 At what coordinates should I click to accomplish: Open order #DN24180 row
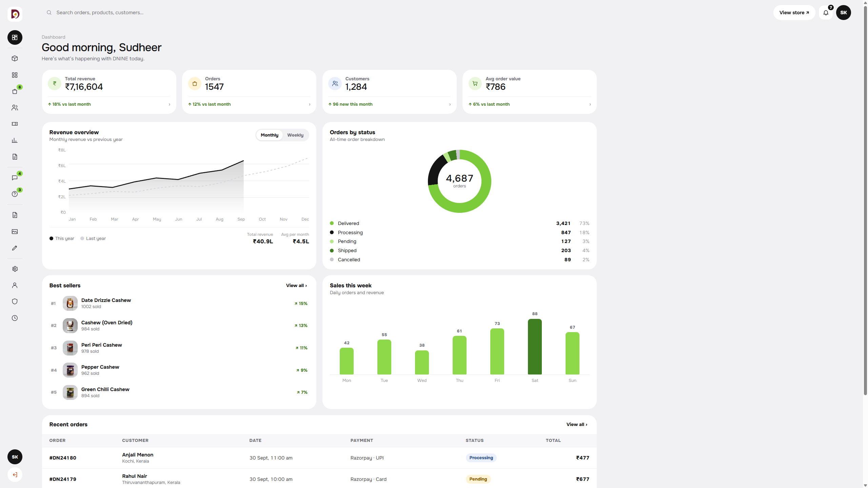coord(319,458)
